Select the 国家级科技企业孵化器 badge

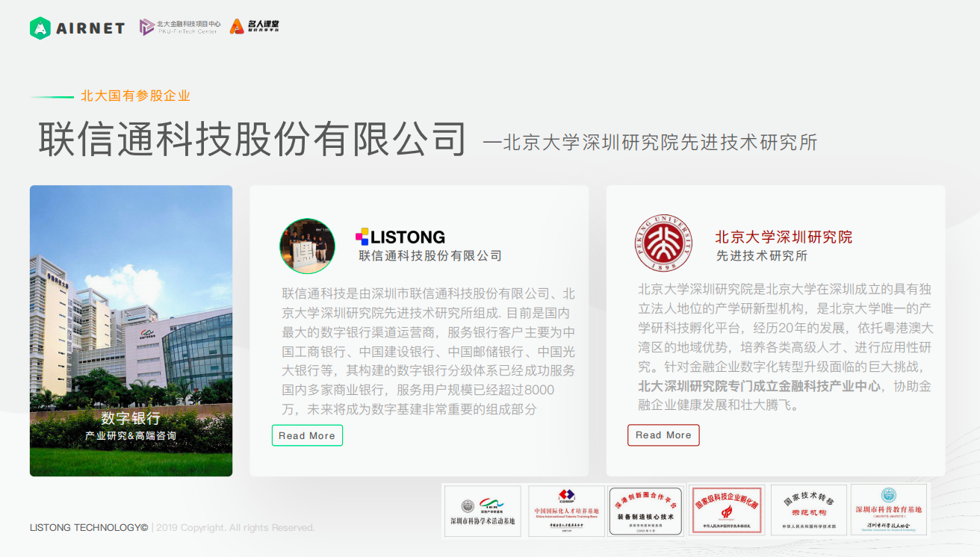coord(727,510)
